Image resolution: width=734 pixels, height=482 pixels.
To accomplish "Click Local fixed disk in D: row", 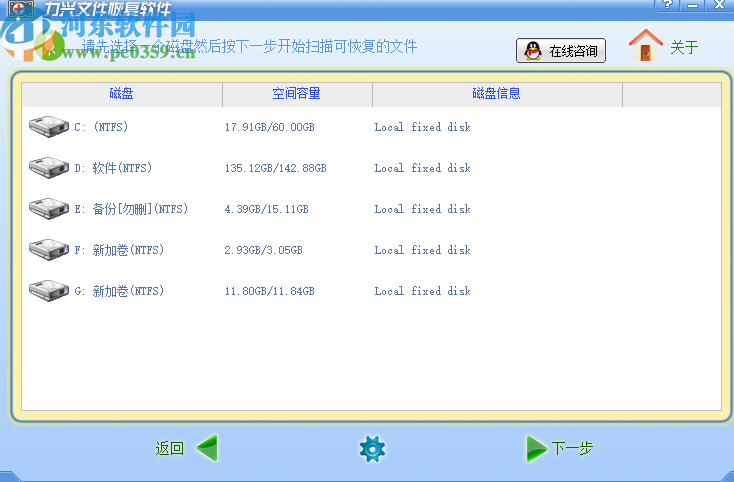I will click(x=422, y=168).
